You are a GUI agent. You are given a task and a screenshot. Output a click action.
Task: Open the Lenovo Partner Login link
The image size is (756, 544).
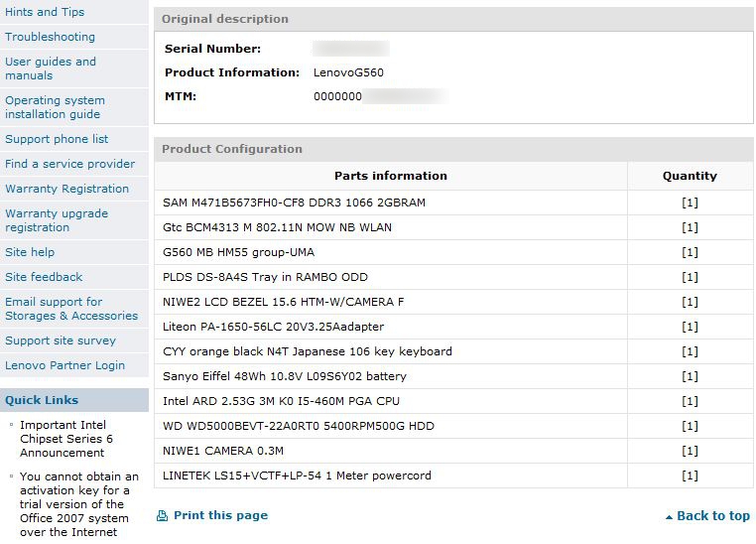64,365
